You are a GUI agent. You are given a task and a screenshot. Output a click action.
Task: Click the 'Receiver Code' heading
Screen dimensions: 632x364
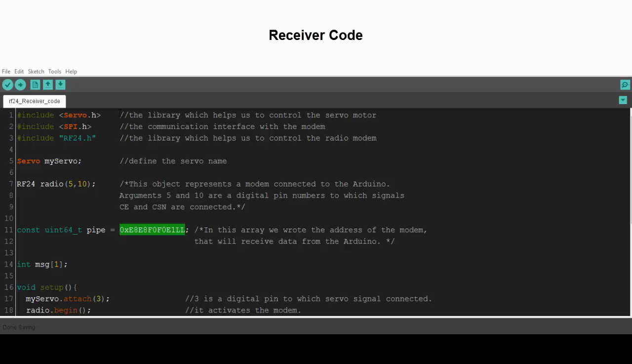click(x=316, y=35)
